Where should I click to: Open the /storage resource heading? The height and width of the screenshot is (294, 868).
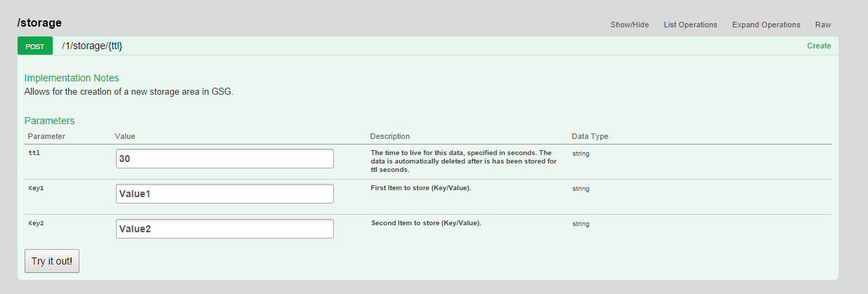39,22
